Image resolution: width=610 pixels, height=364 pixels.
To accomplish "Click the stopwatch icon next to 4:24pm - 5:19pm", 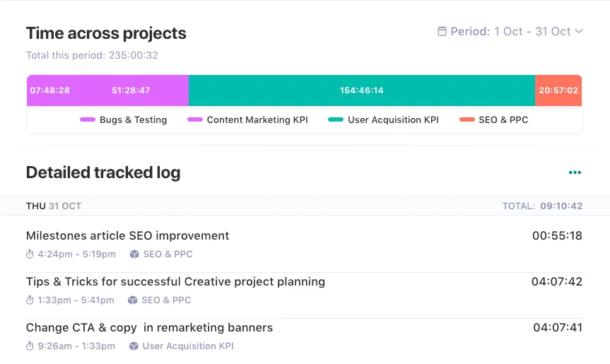I will (x=30, y=254).
